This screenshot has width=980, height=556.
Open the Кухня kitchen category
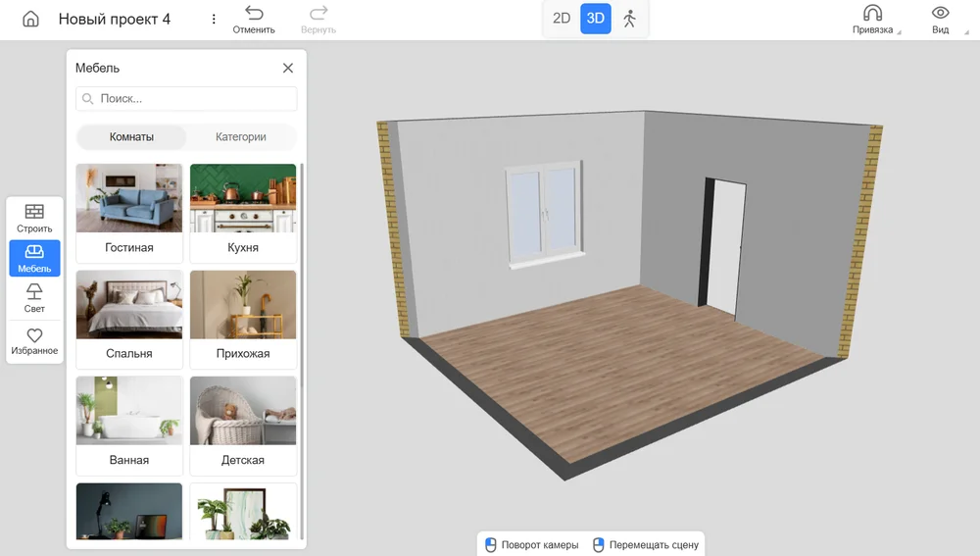point(243,211)
